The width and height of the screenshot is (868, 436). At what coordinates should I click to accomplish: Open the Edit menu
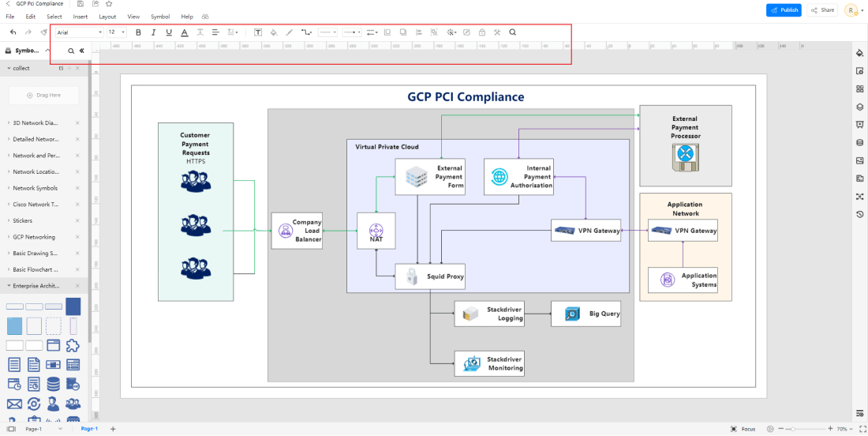[x=31, y=17]
